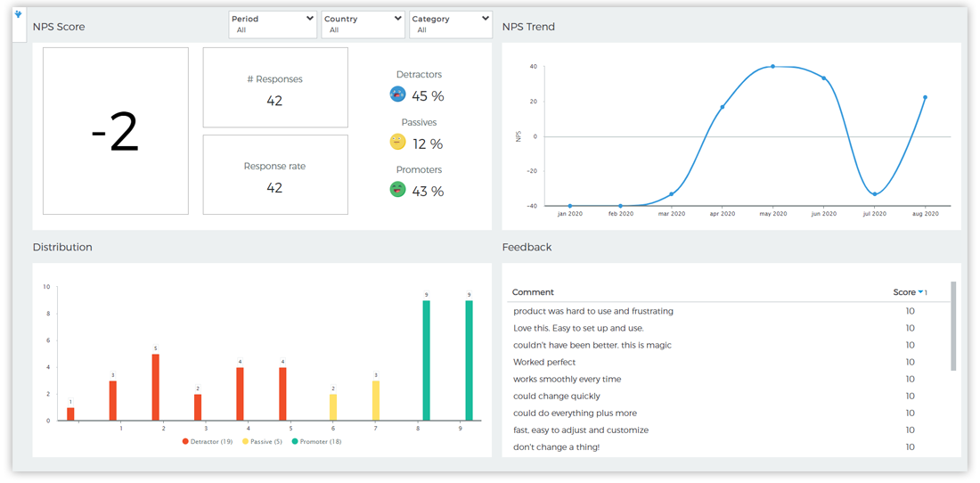The width and height of the screenshot is (980, 483).
Task: Click the # Responses card
Action: click(275, 88)
